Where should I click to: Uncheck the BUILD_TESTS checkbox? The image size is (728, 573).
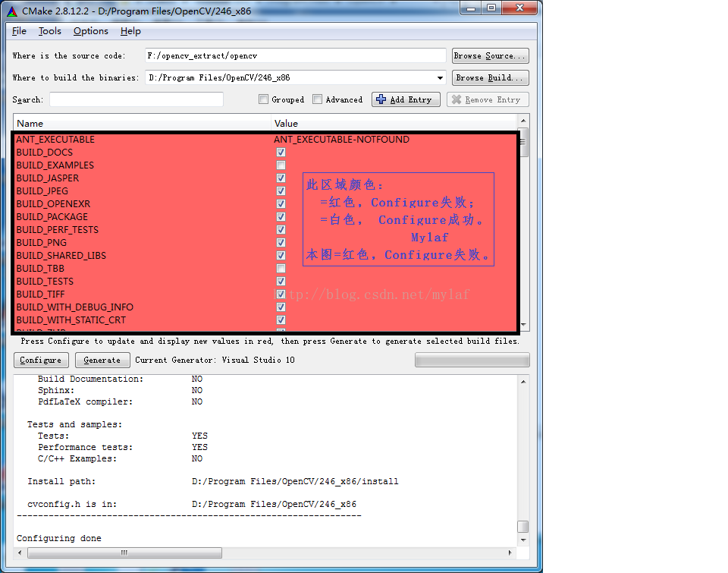pyautogui.click(x=281, y=281)
